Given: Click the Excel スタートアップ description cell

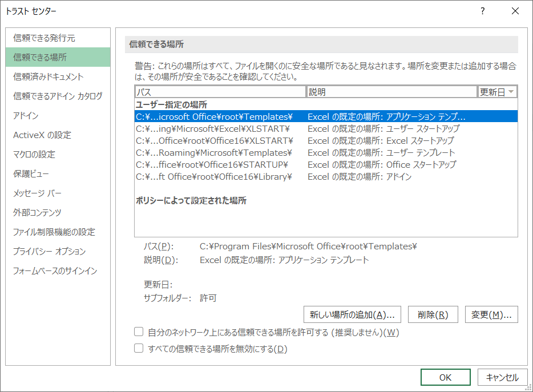Looking at the screenshot, I should pyautogui.click(x=381, y=140).
